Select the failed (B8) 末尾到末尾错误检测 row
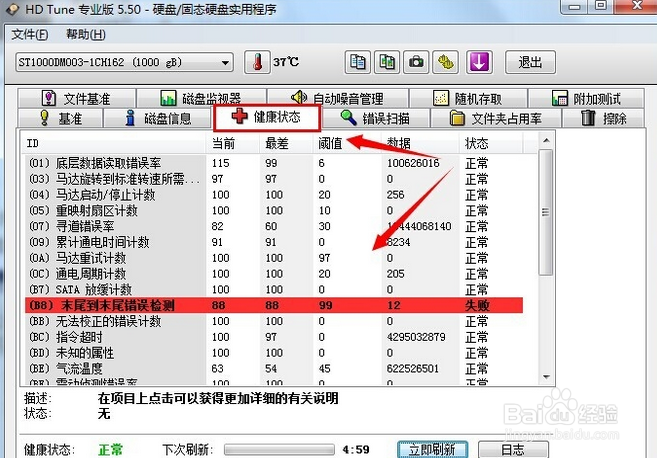This screenshot has width=657, height=458. point(274,305)
